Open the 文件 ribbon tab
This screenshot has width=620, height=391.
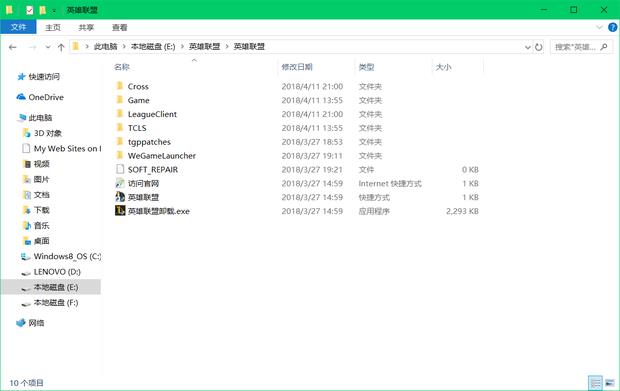(18, 27)
